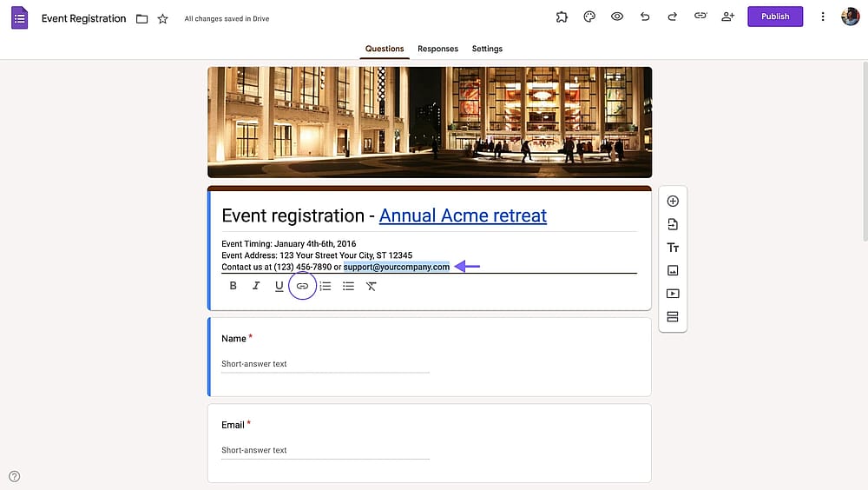Customize theme with palette icon

point(589,17)
